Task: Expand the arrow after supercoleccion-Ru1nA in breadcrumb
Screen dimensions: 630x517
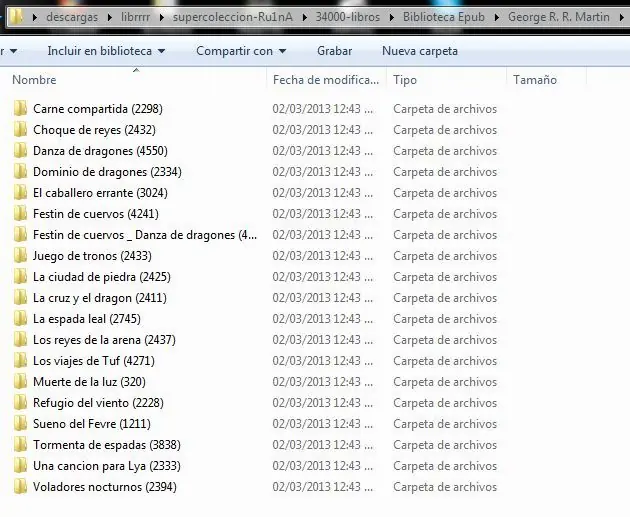Action: point(304,17)
